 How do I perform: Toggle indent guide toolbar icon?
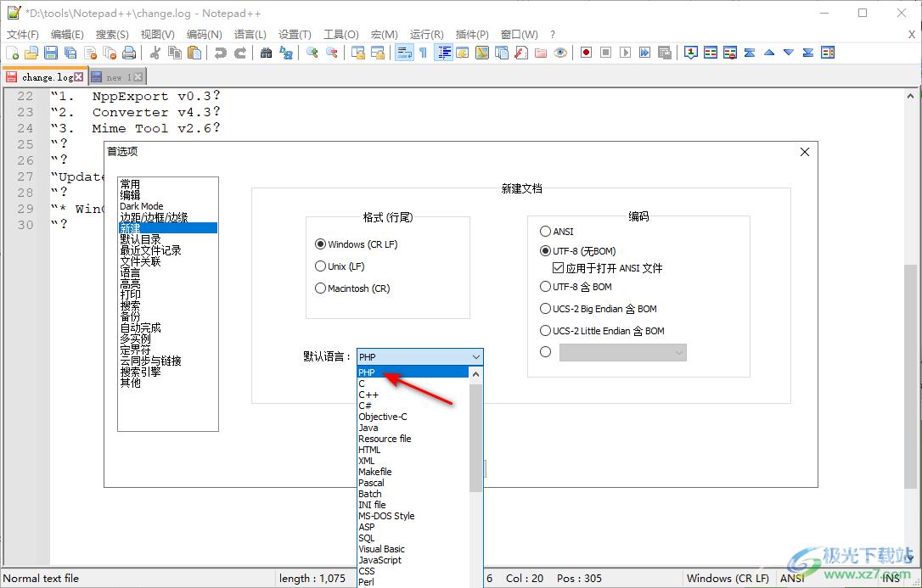tap(443, 53)
